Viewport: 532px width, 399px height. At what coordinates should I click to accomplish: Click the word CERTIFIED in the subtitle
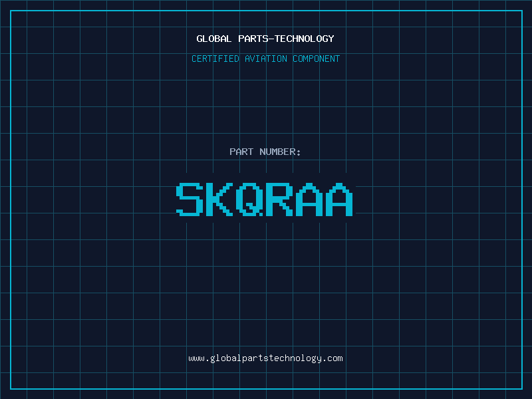pyautogui.click(x=215, y=59)
